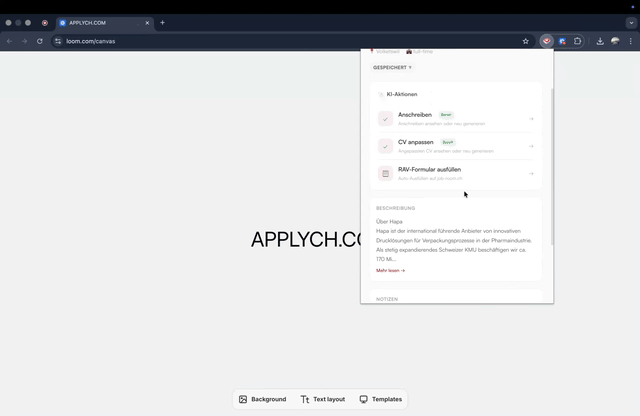Open the GESPEICHERT status dropdown
640x416 pixels.
point(392,67)
